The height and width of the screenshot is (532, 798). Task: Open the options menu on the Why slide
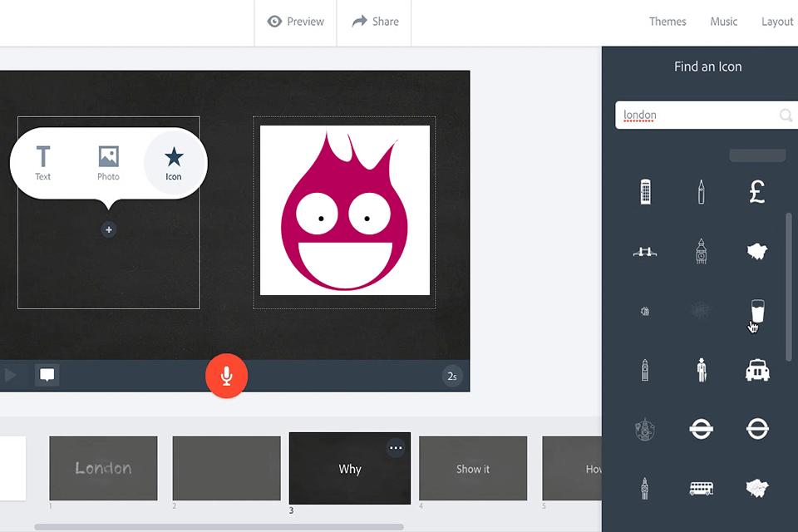click(x=397, y=446)
